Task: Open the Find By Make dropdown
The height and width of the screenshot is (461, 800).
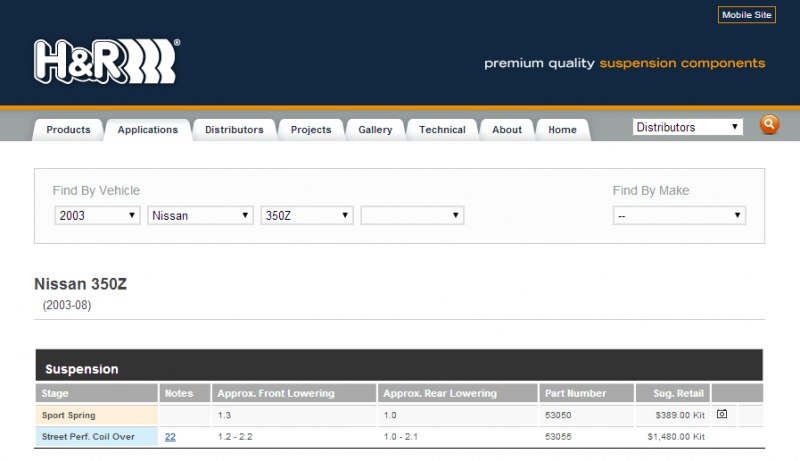Action: tap(679, 215)
